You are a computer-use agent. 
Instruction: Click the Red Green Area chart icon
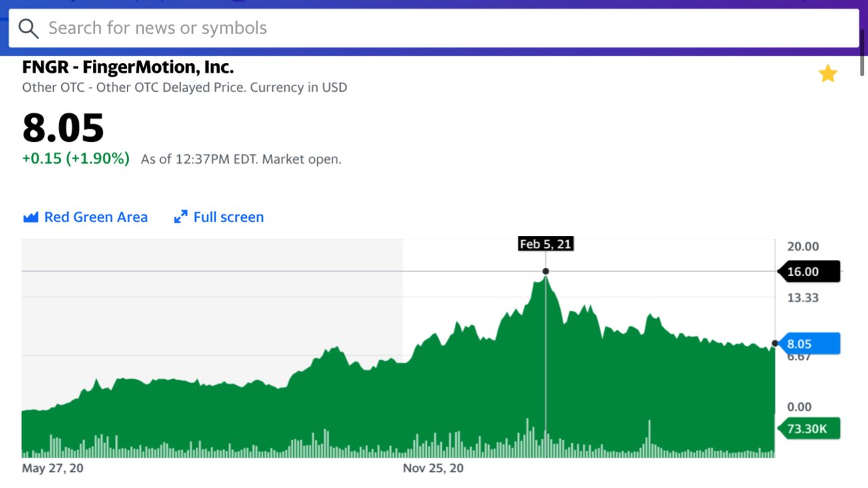30,217
